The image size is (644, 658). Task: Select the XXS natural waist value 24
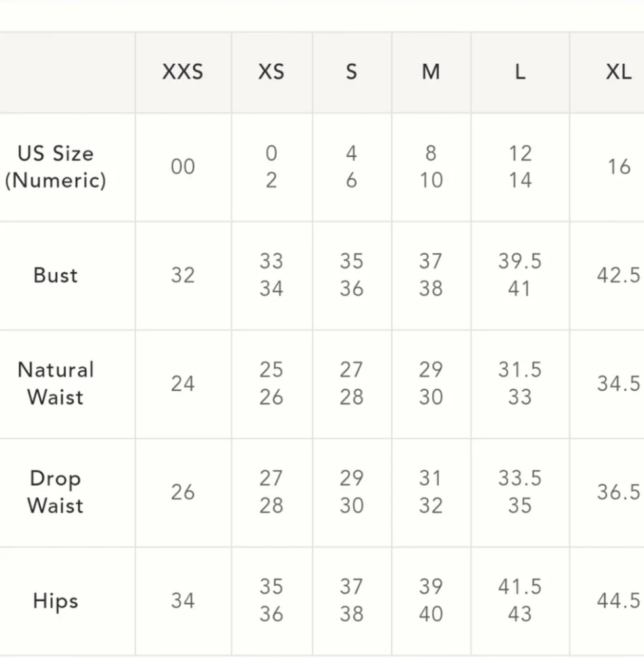[183, 384]
